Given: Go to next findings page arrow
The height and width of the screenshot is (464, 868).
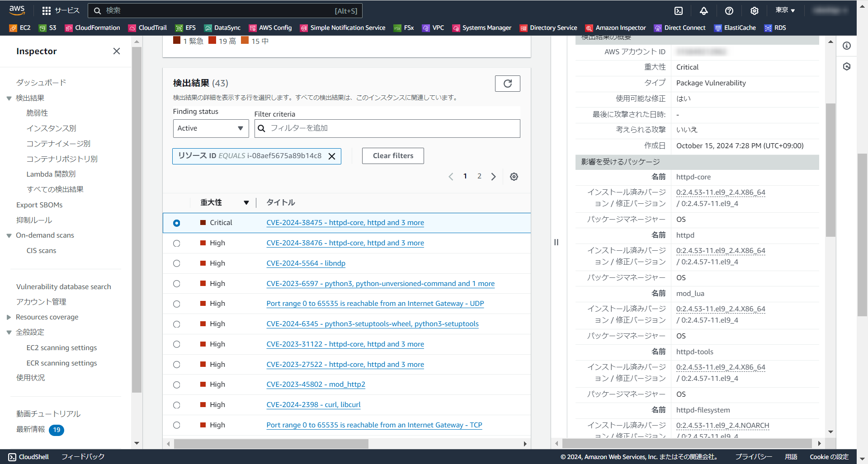Looking at the screenshot, I should tap(494, 177).
